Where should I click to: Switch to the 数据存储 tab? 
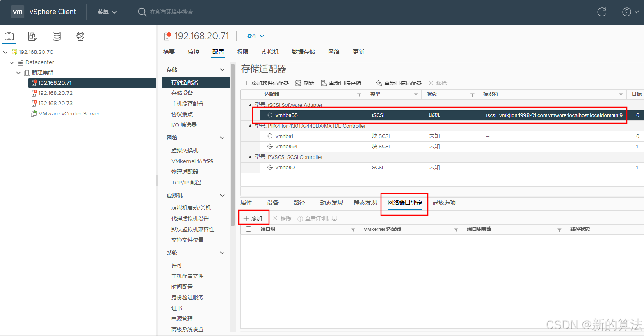point(304,52)
